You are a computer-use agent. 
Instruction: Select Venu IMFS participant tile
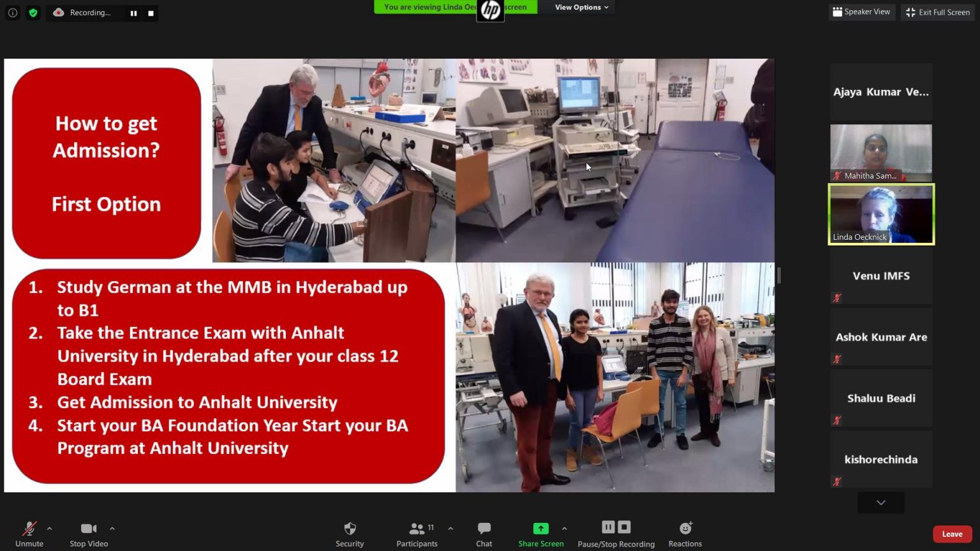[x=881, y=275]
